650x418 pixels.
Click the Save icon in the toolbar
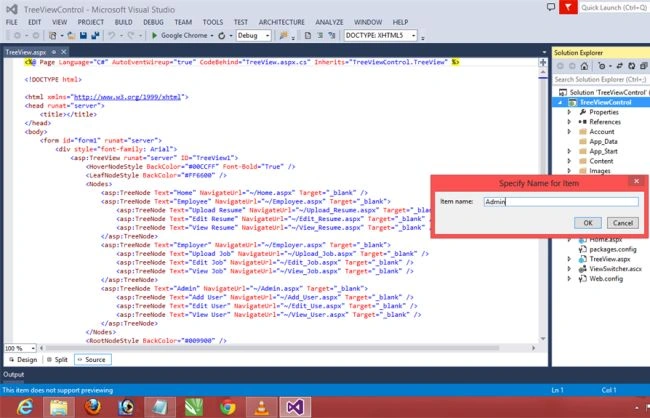pyautogui.click(x=83, y=36)
